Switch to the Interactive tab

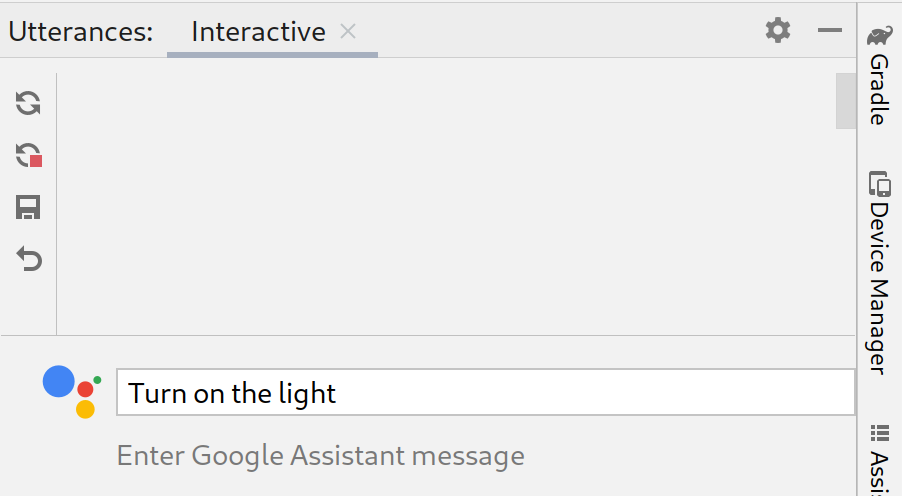click(x=258, y=32)
